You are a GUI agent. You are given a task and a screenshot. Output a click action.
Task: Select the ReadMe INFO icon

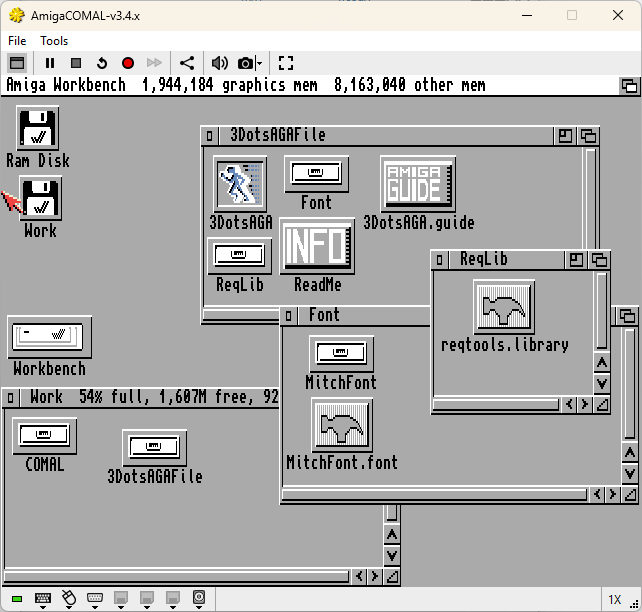(x=317, y=255)
